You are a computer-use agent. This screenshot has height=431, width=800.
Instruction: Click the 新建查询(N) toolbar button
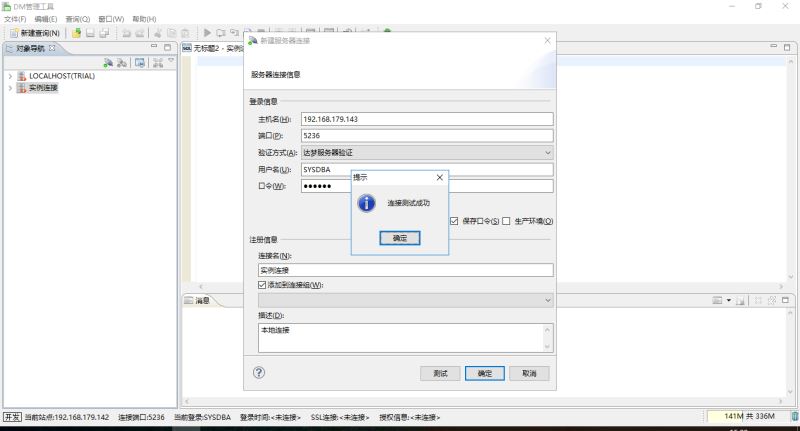pos(35,33)
